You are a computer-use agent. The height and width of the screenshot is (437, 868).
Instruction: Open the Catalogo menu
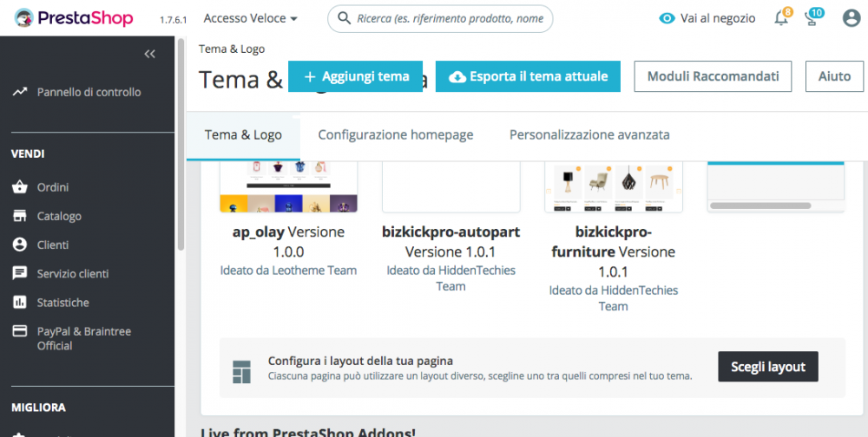[59, 216]
